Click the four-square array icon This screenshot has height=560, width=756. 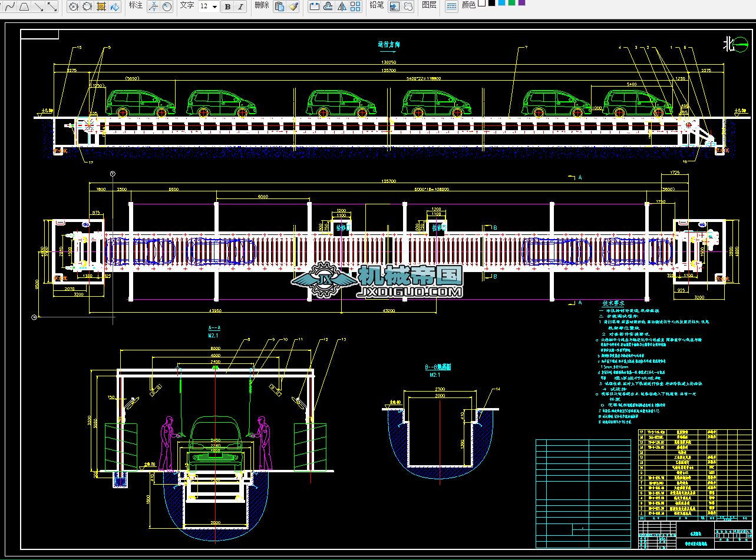356,6
